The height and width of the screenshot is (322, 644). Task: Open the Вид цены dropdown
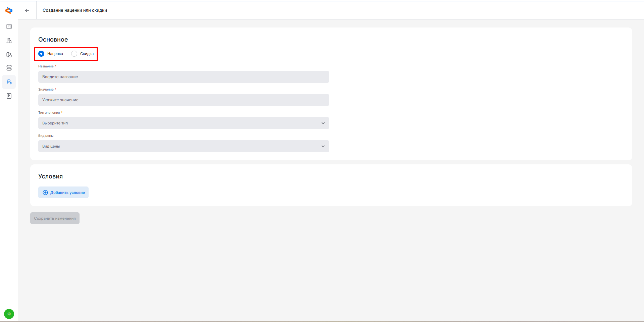tap(183, 146)
